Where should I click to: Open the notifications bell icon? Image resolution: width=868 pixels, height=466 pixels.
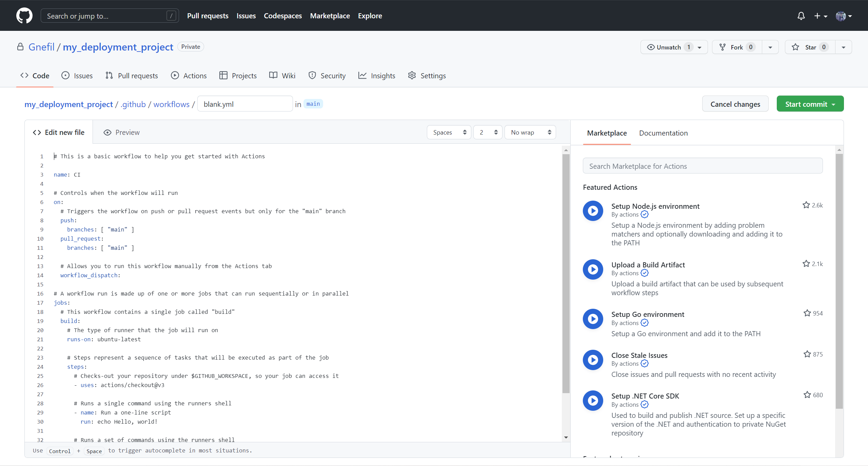coord(801,16)
